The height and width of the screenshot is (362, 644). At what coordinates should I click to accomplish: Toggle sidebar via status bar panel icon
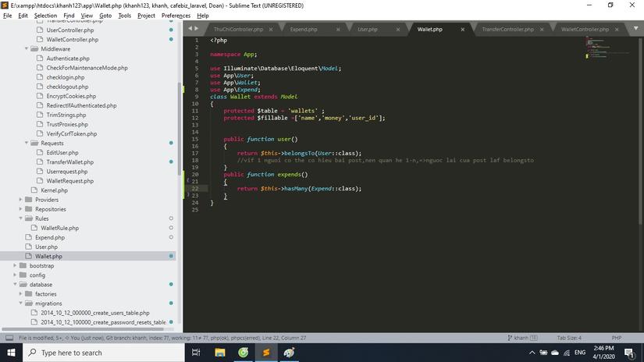(9, 338)
